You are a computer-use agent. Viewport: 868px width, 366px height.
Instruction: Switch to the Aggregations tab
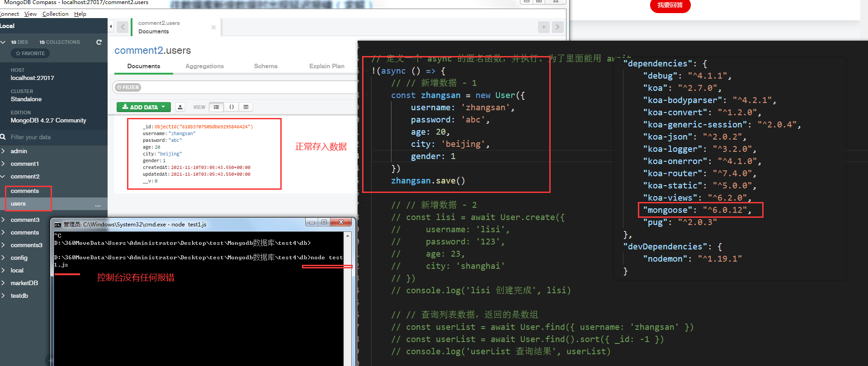point(204,66)
